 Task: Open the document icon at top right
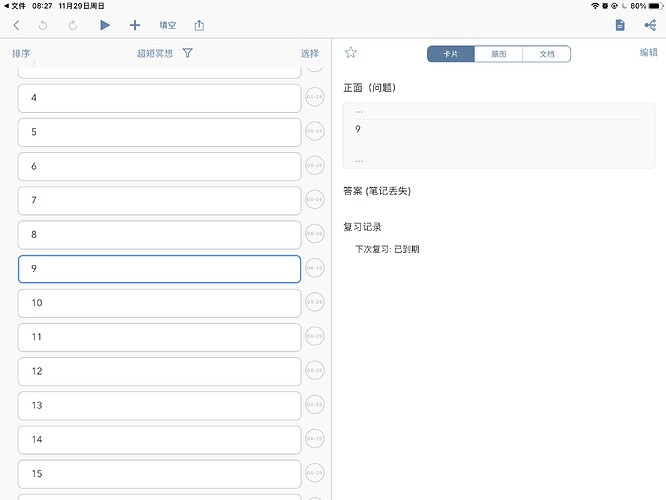point(620,25)
